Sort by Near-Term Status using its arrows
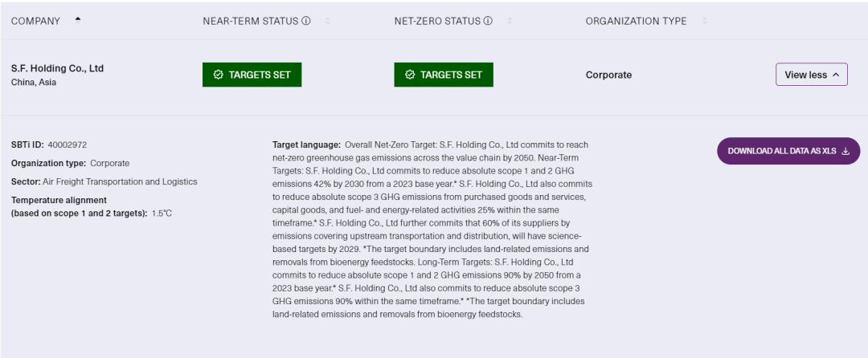The width and height of the screenshot is (868, 358). pyautogui.click(x=328, y=21)
